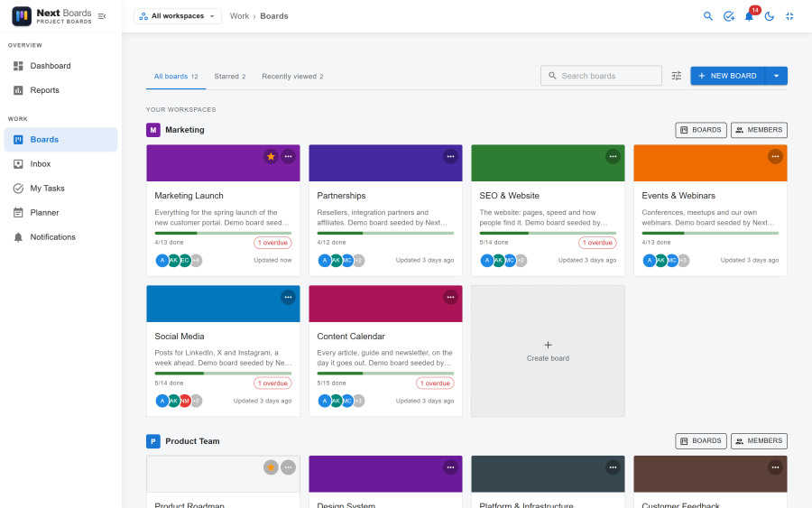Open the Content Calendar board title

(351, 337)
